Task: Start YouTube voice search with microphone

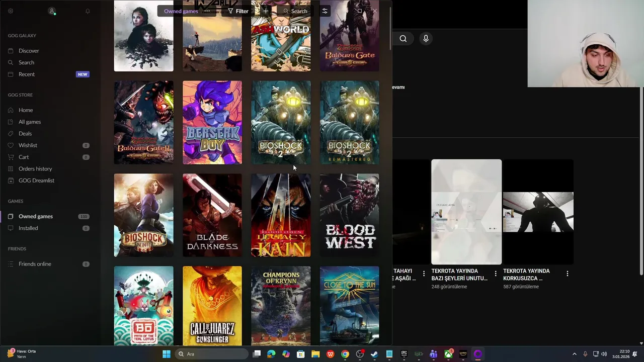Action: pos(426,39)
